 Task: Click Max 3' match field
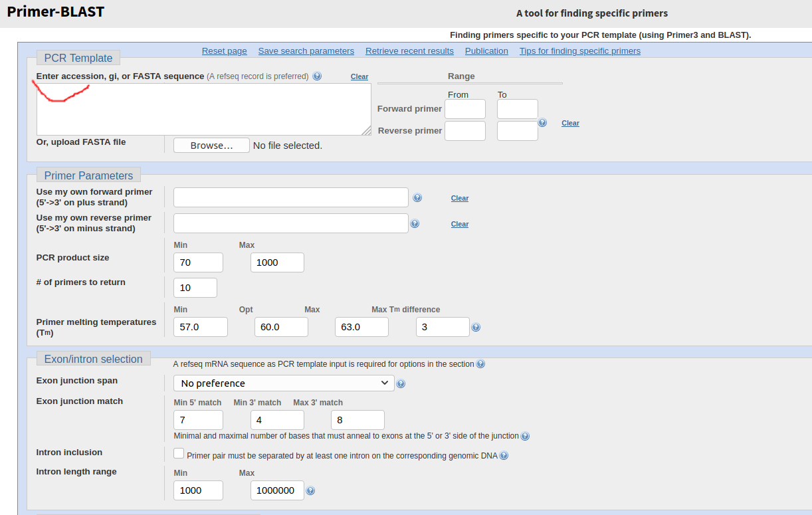pos(357,420)
